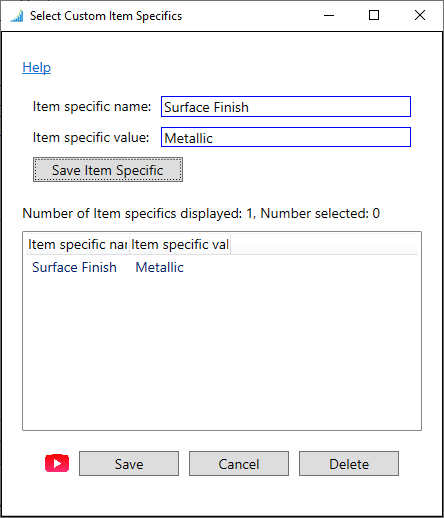Screen dimensions: 444x518
Task: Click the blank header right of value column
Action: [324, 244]
